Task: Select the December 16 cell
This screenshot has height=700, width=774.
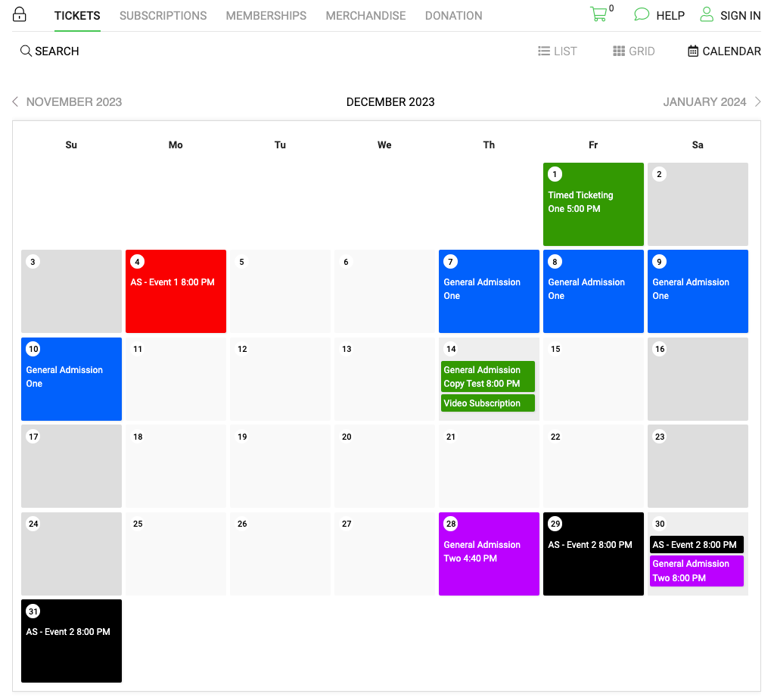Action: pyautogui.click(x=698, y=379)
